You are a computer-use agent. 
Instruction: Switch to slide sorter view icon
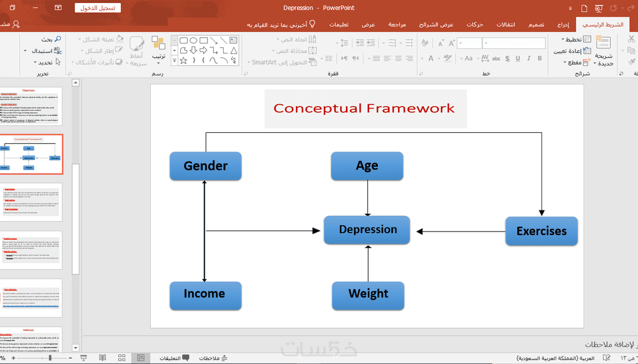(x=122, y=358)
